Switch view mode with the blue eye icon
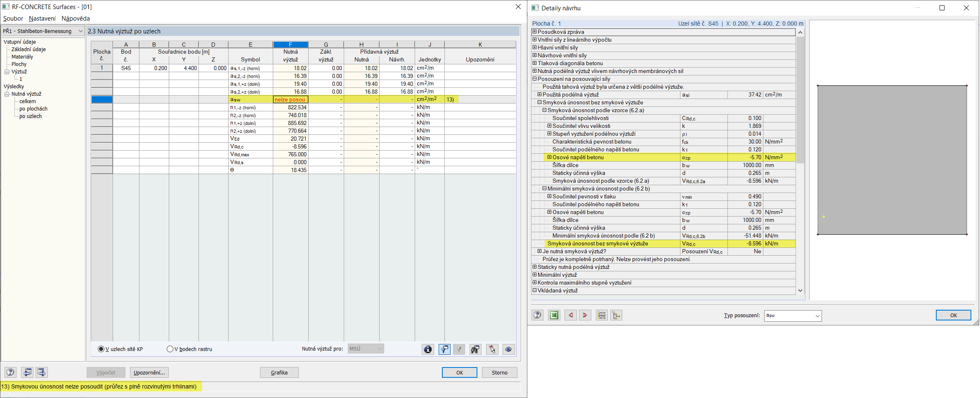 (x=508, y=349)
